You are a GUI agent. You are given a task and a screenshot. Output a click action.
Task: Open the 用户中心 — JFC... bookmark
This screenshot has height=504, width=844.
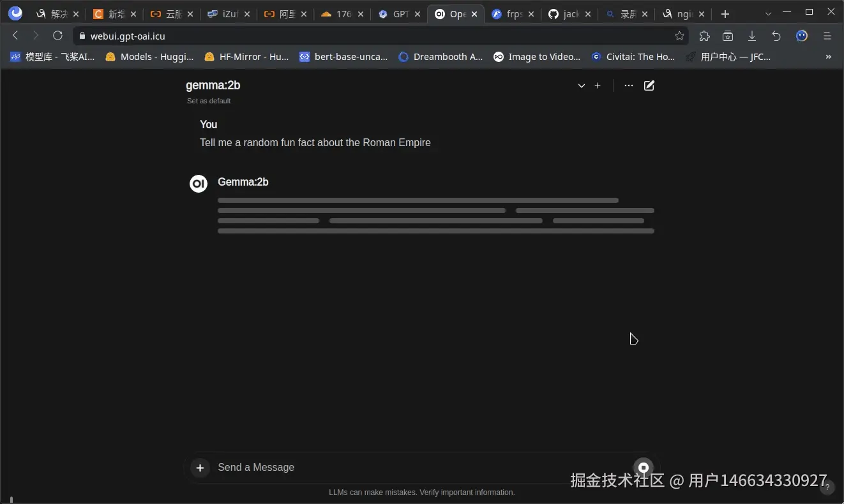point(728,57)
